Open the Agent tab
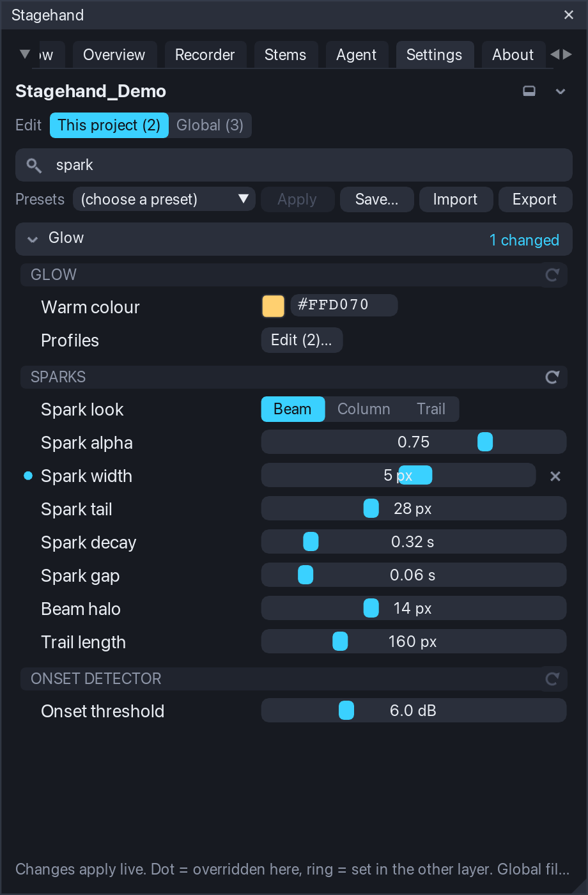 (357, 55)
